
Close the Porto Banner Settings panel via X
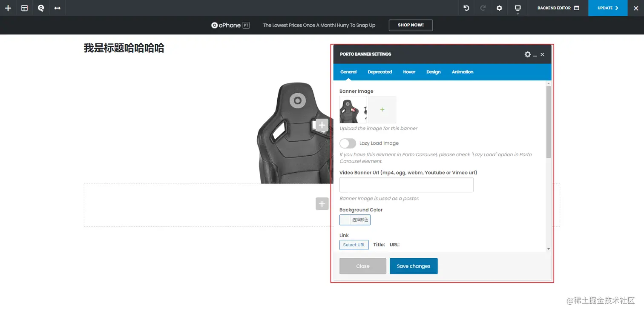pyautogui.click(x=542, y=54)
